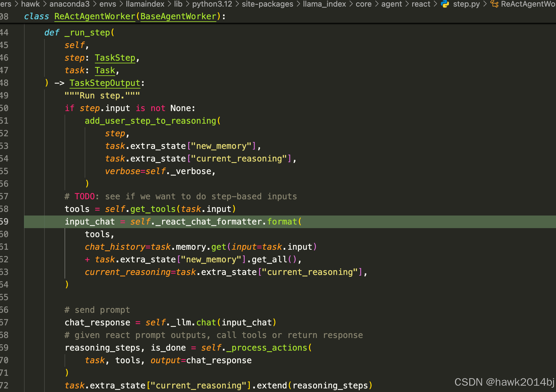Click the Task type annotation

pos(105,70)
